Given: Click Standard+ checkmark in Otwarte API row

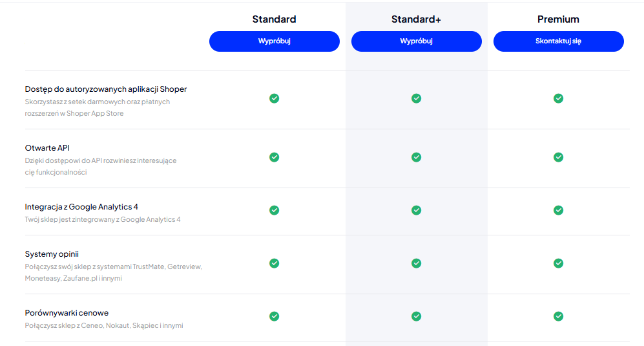Looking at the screenshot, I should 417,157.
